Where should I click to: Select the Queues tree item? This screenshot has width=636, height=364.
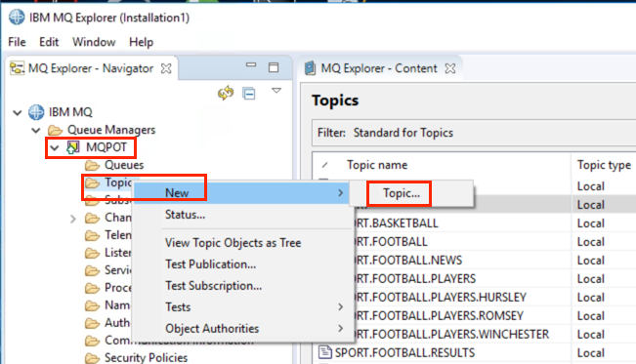point(124,165)
